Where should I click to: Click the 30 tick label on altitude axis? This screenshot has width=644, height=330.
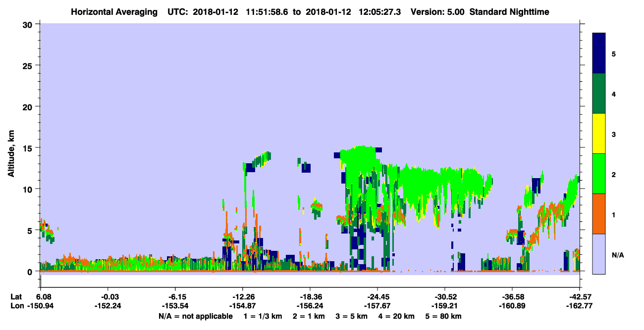click(28, 24)
